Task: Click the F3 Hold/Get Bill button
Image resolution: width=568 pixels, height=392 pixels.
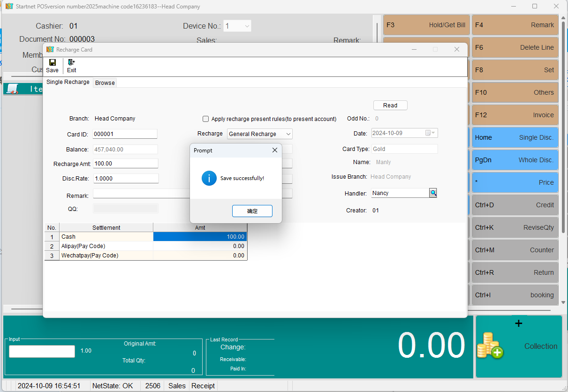Action: [x=426, y=25]
